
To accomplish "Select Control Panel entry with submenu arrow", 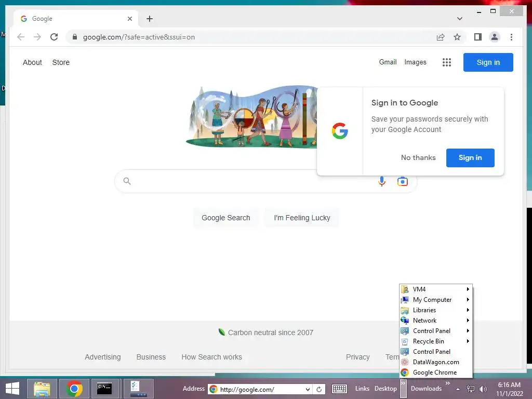I will click(x=436, y=331).
